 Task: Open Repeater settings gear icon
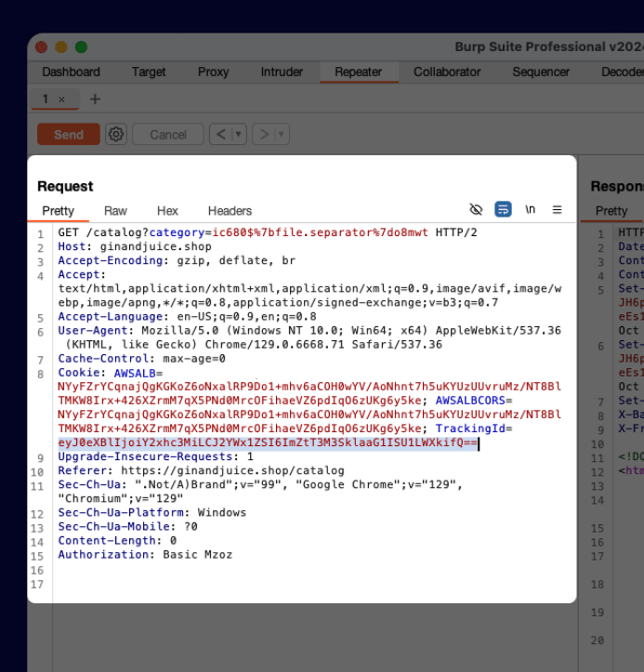click(x=115, y=135)
